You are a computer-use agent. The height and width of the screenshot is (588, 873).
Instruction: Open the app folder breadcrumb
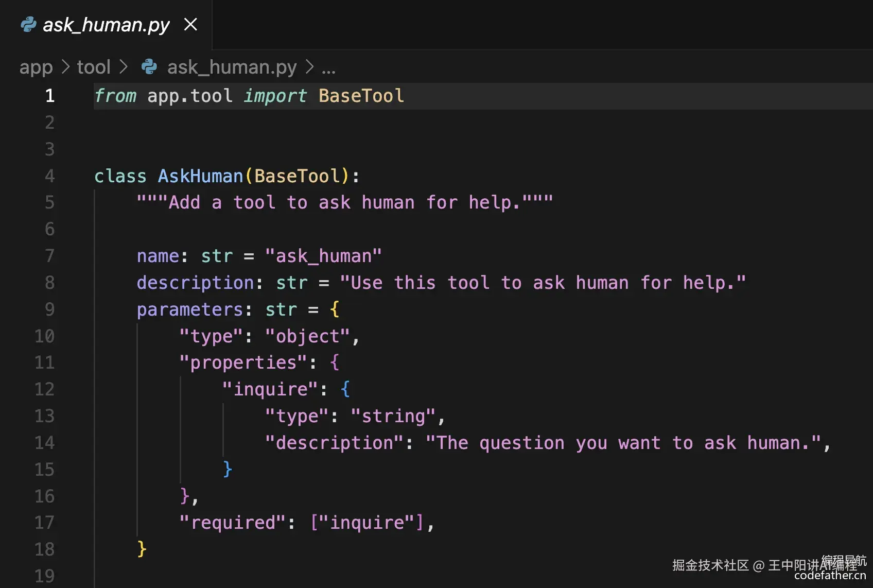coord(36,67)
